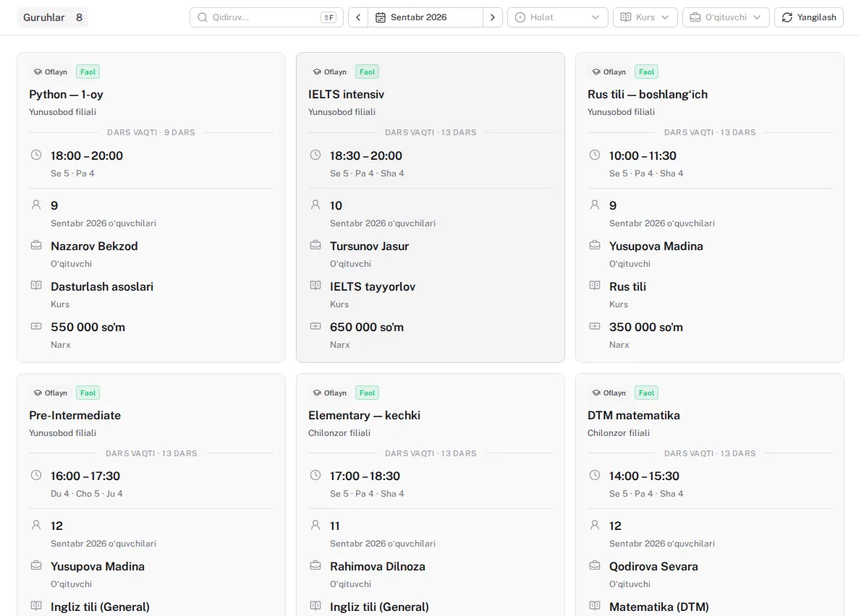
Task: Click teacher name Nazarov Bekzod
Action: click(x=94, y=246)
